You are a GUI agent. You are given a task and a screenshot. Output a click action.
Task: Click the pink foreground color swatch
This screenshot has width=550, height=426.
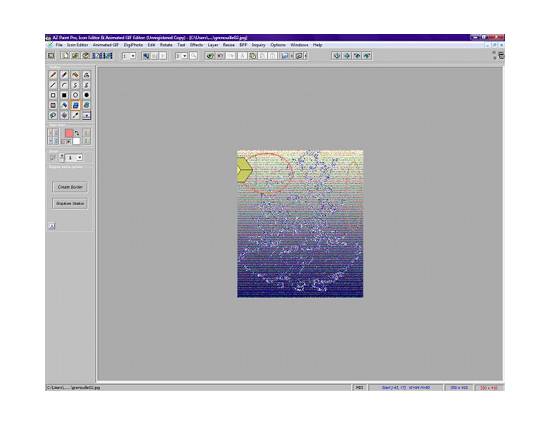pos(69,133)
